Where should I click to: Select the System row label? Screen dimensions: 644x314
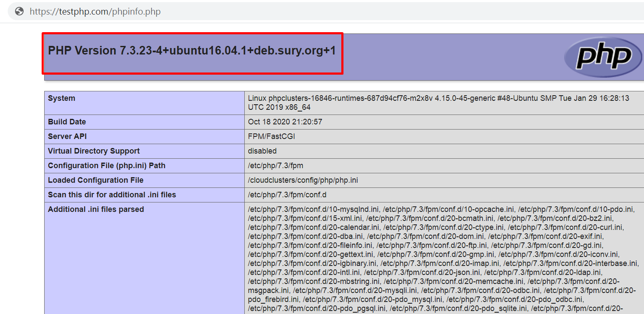[61, 98]
